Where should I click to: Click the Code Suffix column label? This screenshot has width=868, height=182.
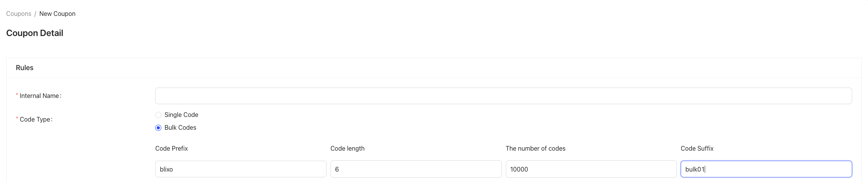697,149
